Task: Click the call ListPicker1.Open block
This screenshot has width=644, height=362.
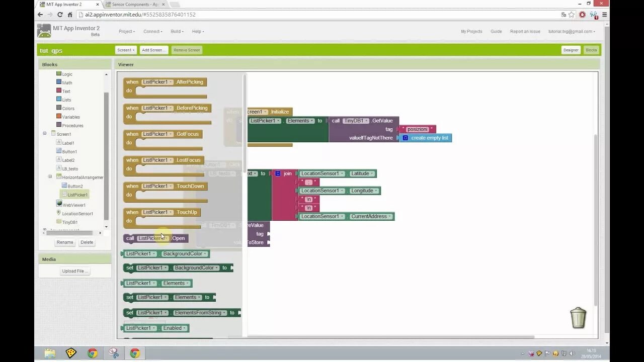Action: 155,238
